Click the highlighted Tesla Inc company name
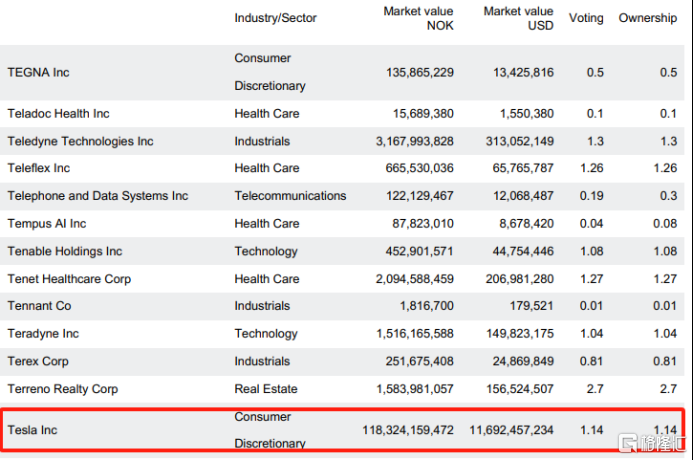 (x=33, y=430)
